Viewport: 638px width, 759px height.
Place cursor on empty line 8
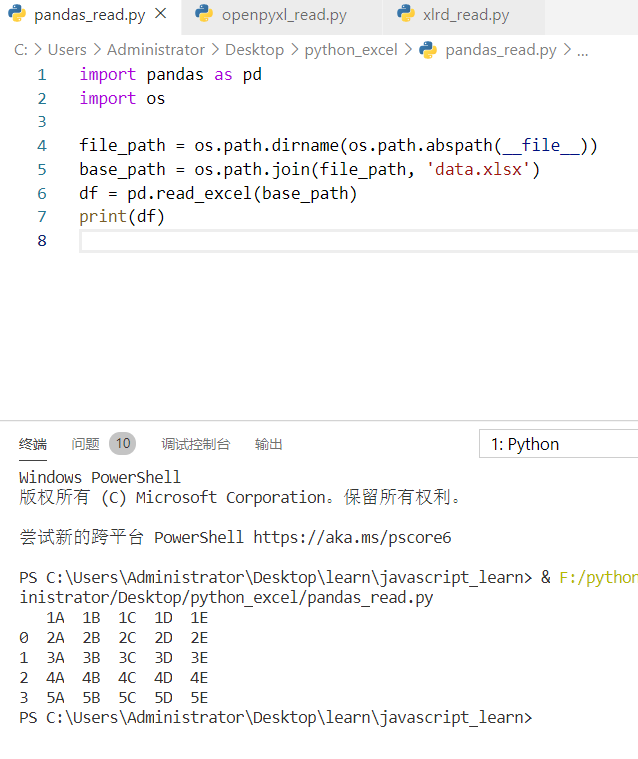[x=359, y=241]
